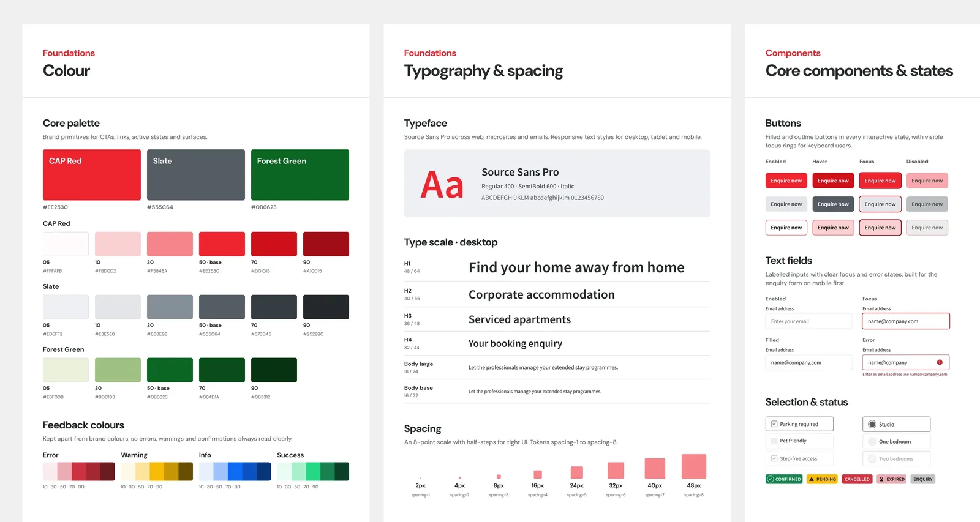Click the Info feedback colour ramp
The width and height of the screenshot is (980, 522).
click(x=235, y=472)
